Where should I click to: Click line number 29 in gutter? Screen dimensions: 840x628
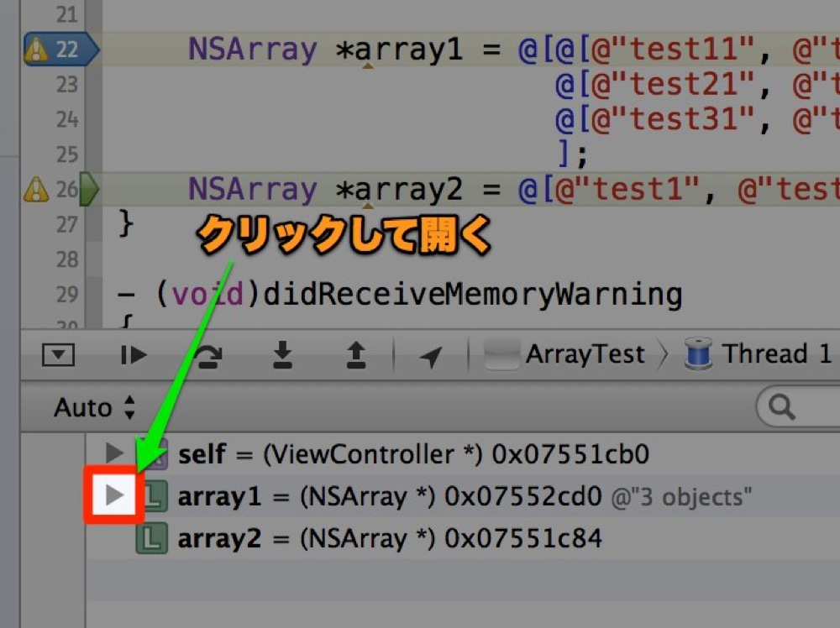click(67, 295)
